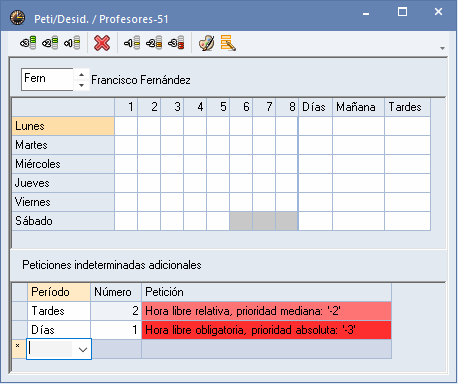
Task: Click the Mañana column header
Action: point(358,107)
